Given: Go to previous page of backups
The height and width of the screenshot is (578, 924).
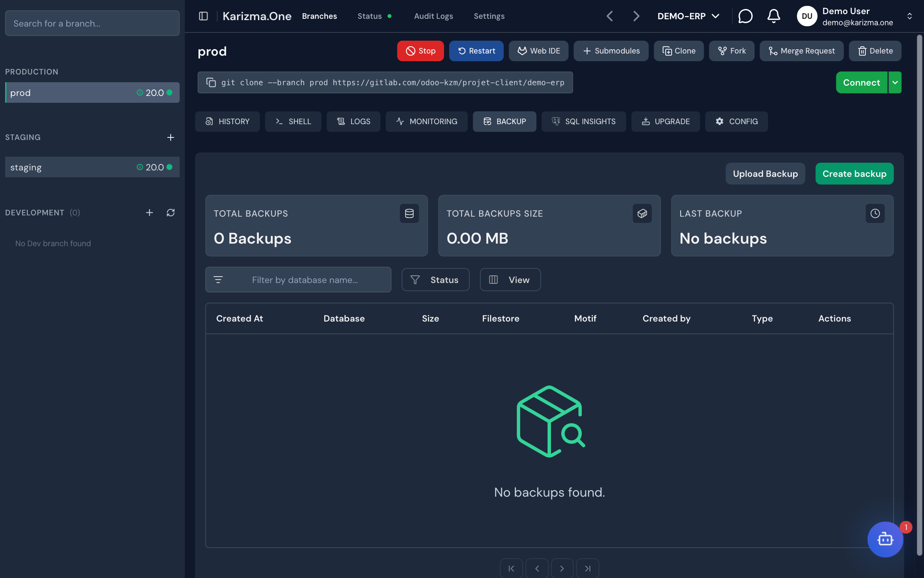Looking at the screenshot, I should [537, 568].
